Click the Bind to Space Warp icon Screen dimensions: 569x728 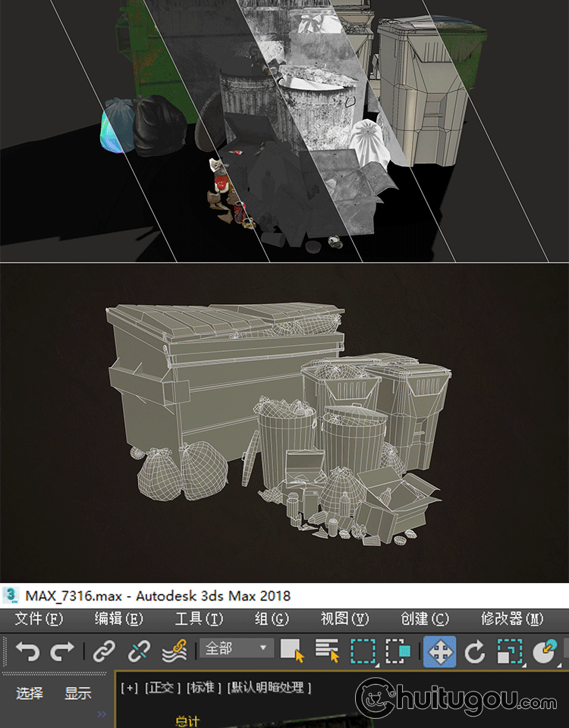(174, 651)
